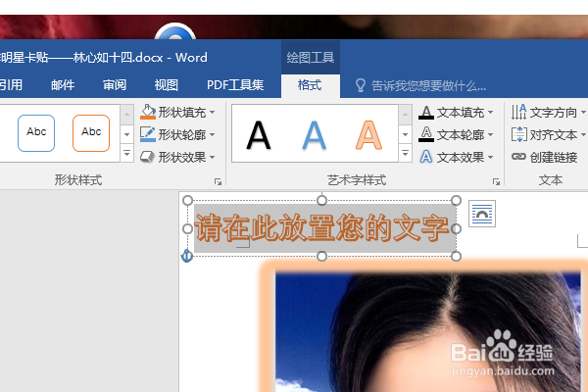Open the 形状轮廓 dropdown arrow
Viewport: 588px width, 392px height.
tap(213, 134)
